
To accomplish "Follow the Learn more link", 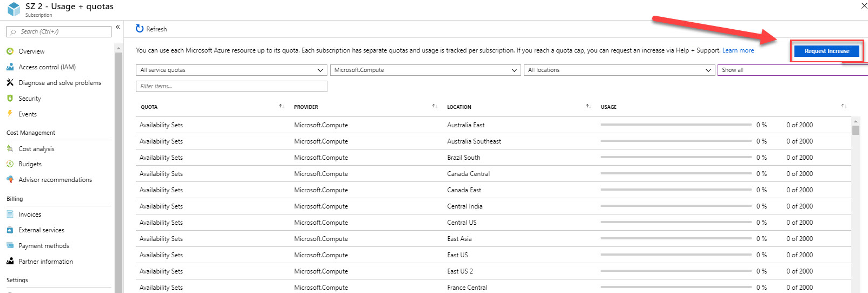I will [738, 50].
